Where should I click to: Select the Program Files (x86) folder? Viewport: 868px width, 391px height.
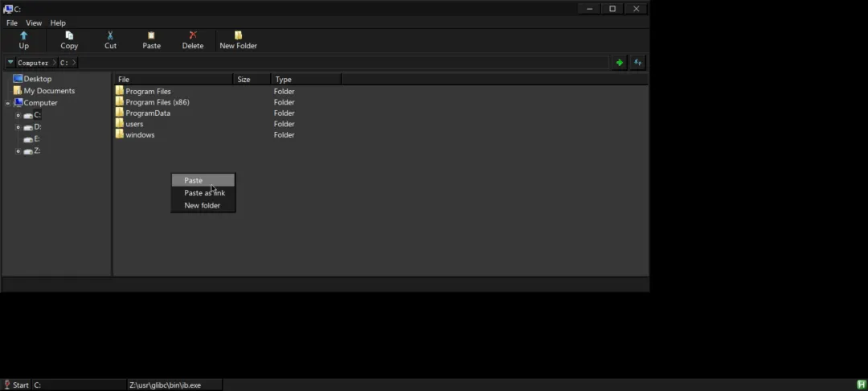coord(158,102)
